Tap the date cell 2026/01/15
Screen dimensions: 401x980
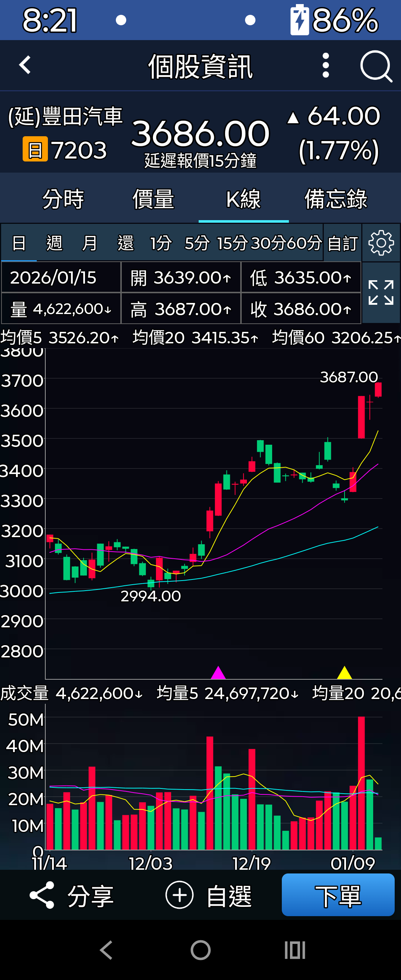coord(61,277)
